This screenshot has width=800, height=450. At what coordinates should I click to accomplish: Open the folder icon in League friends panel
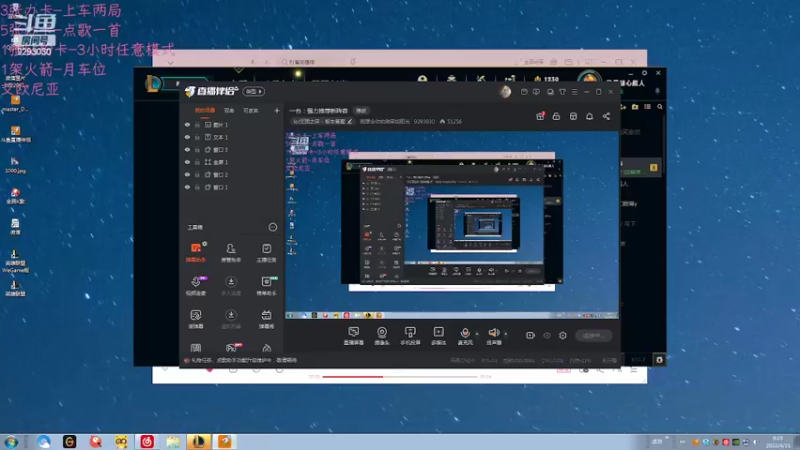635,107
